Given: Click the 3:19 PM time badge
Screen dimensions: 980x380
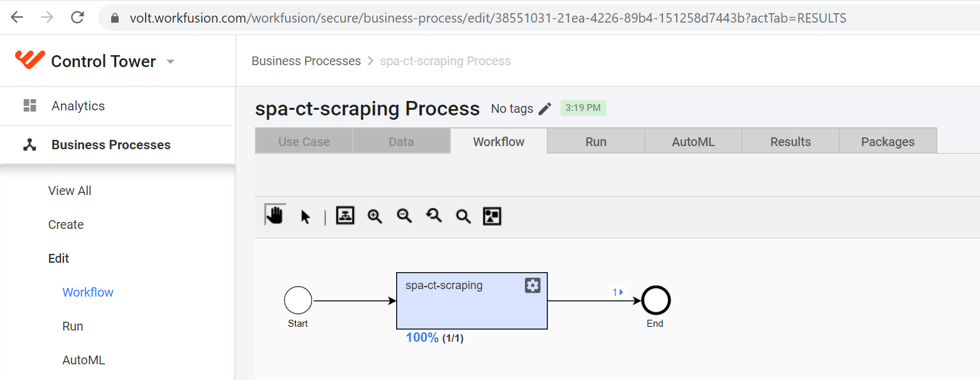Looking at the screenshot, I should coord(583,108).
